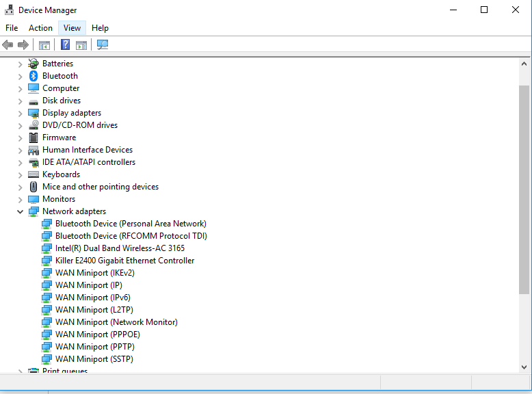Viewport: 532px width, 394px height.
Task: Click the show/hide action pane toolbar icon
Action: click(81, 44)
